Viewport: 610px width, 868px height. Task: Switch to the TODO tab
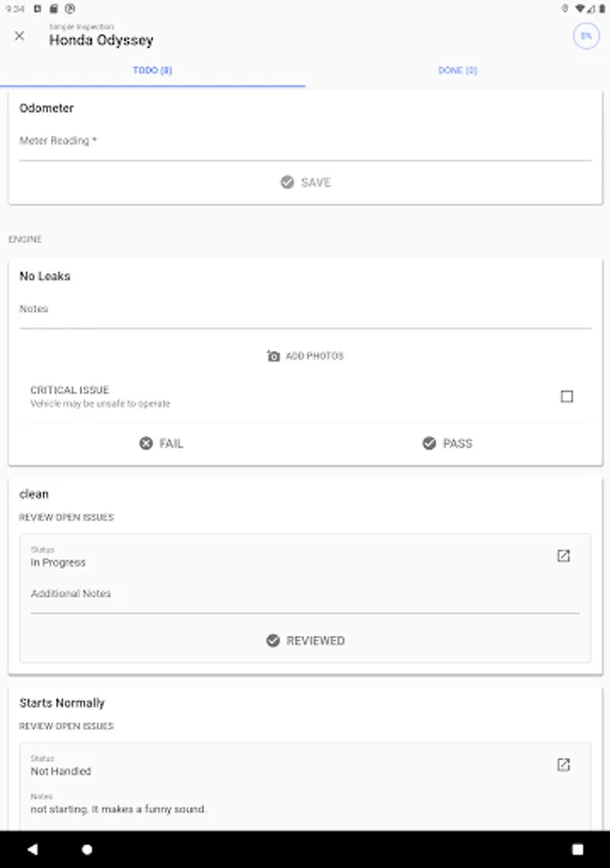152,70
